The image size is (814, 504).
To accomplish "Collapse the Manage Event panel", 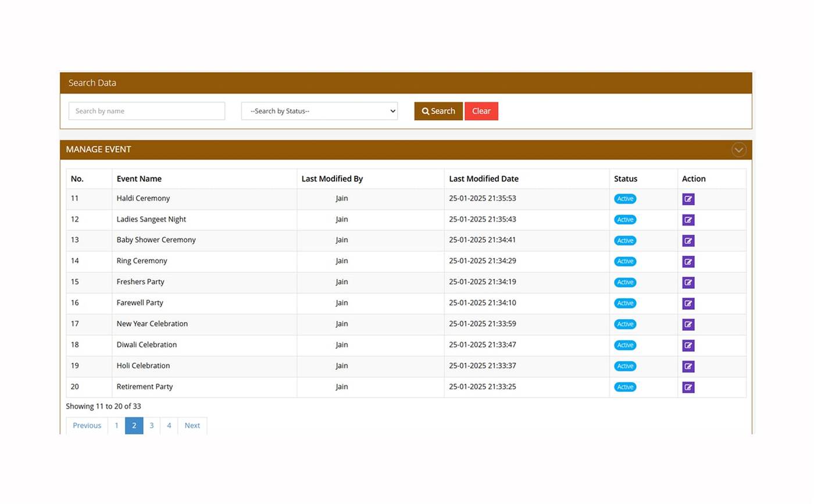I will point(738,150).
